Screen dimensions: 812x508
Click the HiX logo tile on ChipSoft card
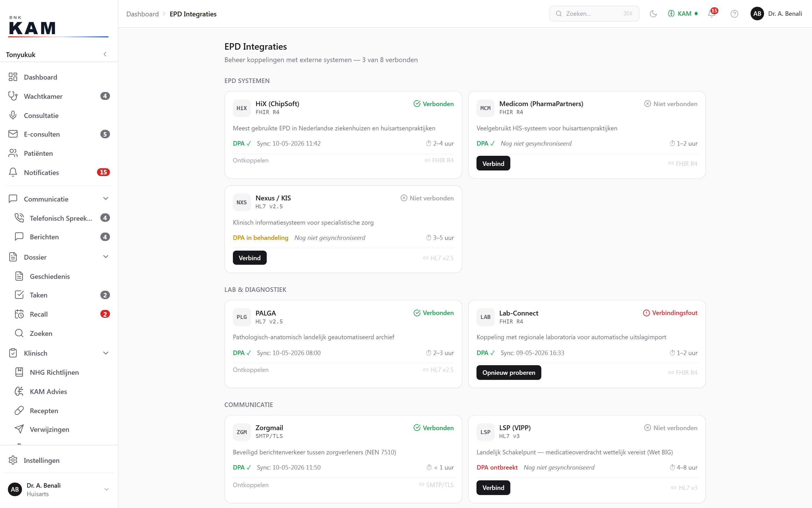242,108
